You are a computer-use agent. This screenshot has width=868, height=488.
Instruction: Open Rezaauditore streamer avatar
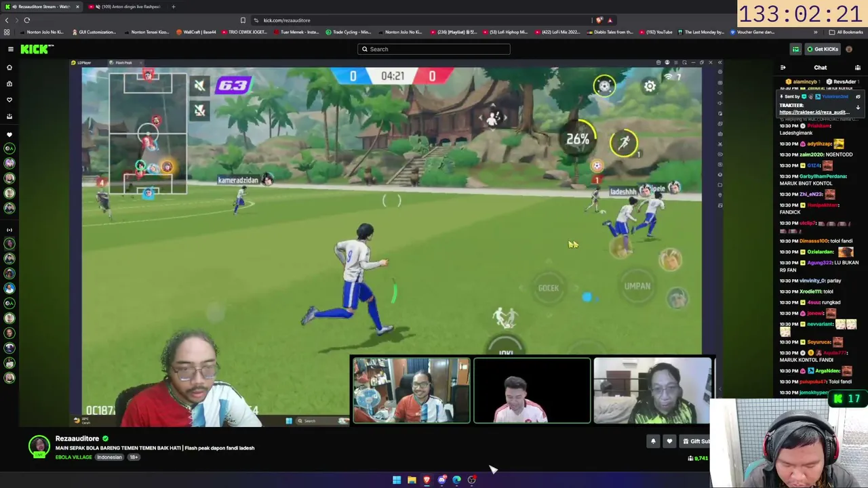tap(39, 446)
